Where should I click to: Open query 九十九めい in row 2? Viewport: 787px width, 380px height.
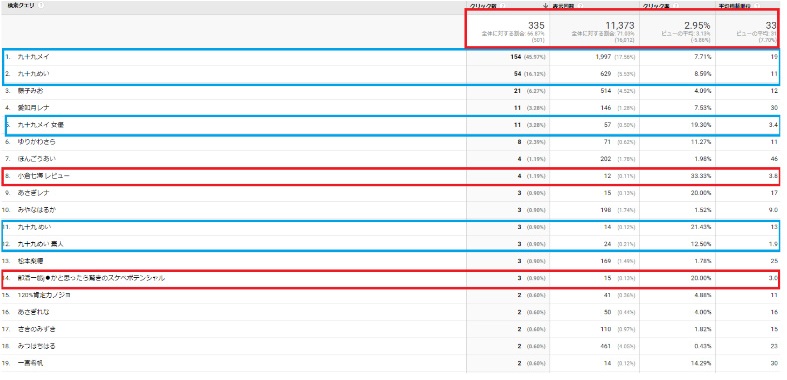(33, 74)
